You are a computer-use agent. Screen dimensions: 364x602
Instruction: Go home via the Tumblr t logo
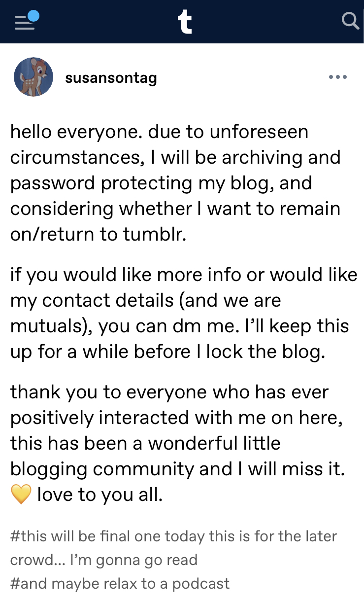tap(185, 22)
